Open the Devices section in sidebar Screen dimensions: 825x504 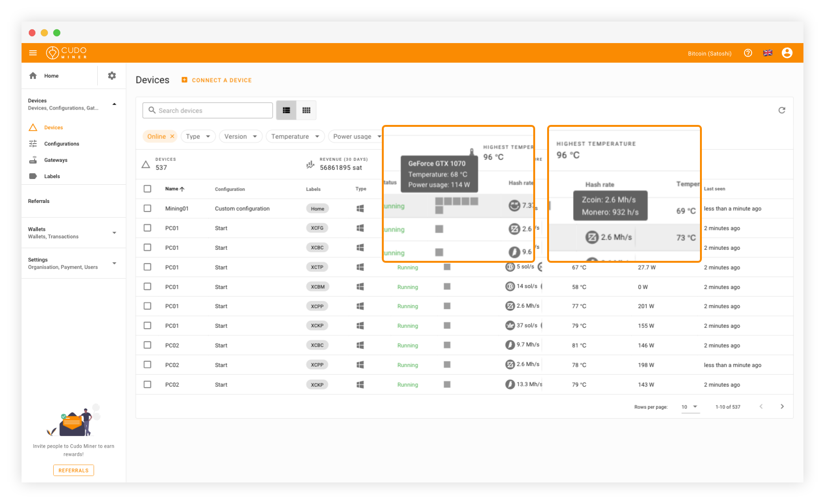coord(54,127)
